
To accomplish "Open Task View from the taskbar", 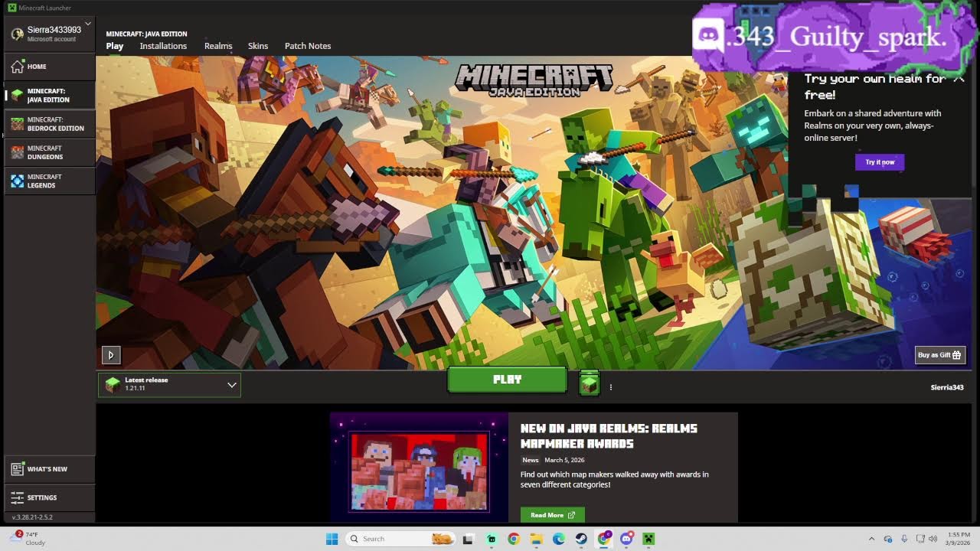I will (x=469, y=539).
